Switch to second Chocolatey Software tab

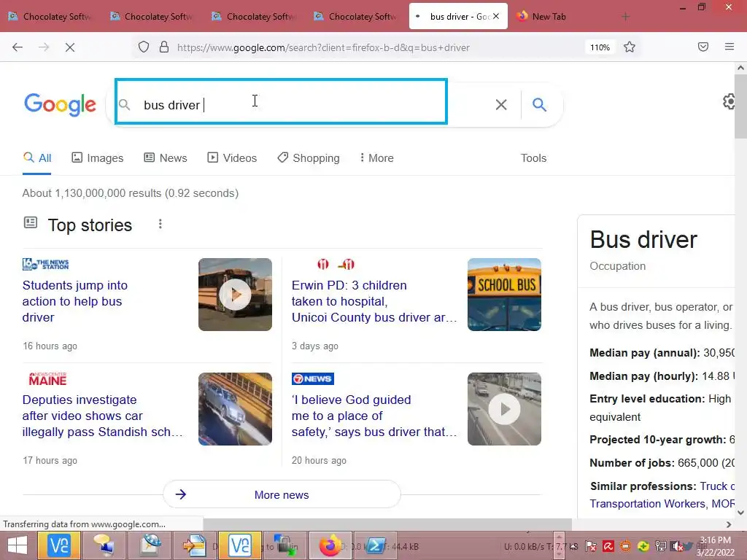click(153, 17)
